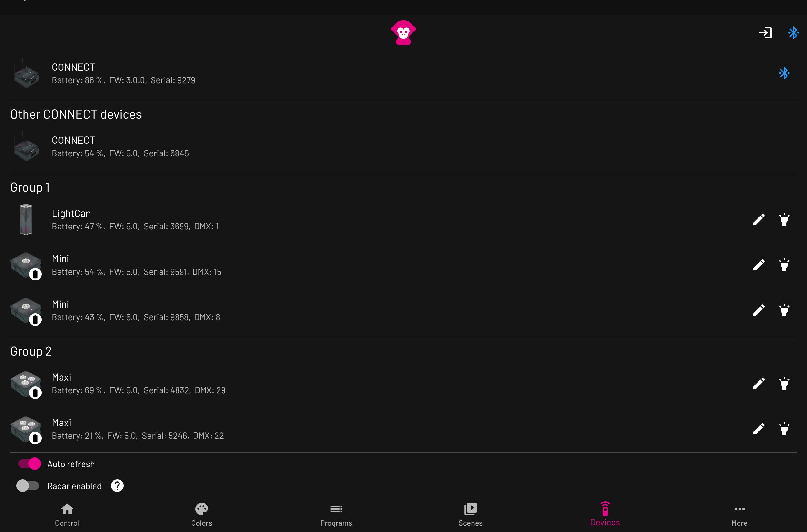807x532 pixels.
Task: Click the More options menu item
Action: coord(740,514)
